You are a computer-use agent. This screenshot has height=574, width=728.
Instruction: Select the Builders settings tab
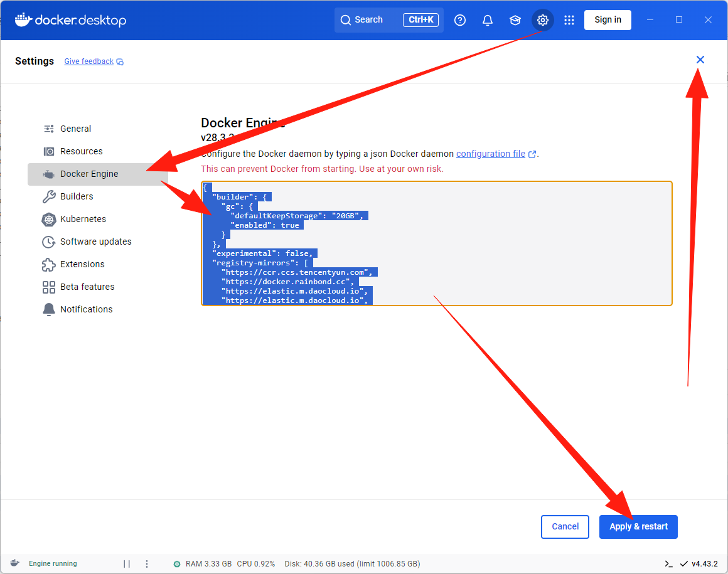click(x=97, y=196)
